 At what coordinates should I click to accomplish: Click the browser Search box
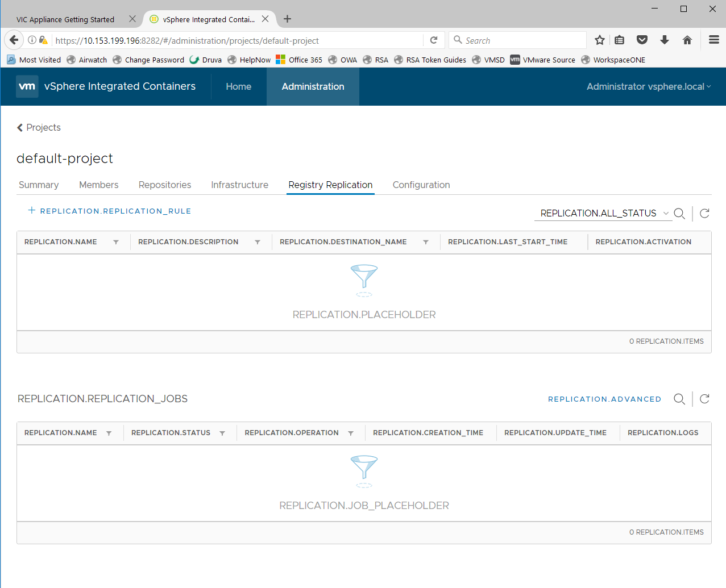click(x=517, y=40)
